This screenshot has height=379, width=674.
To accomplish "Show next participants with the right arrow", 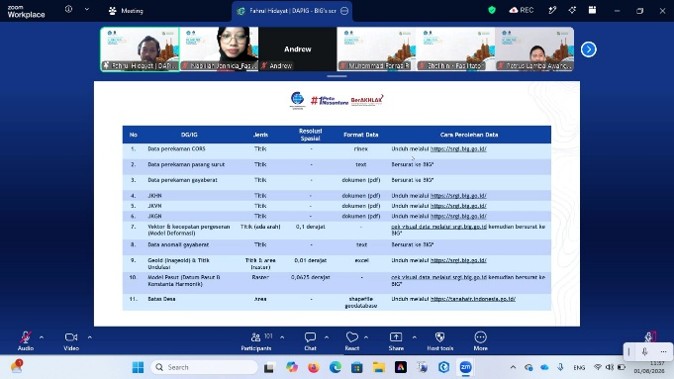I will coord(588,49).
